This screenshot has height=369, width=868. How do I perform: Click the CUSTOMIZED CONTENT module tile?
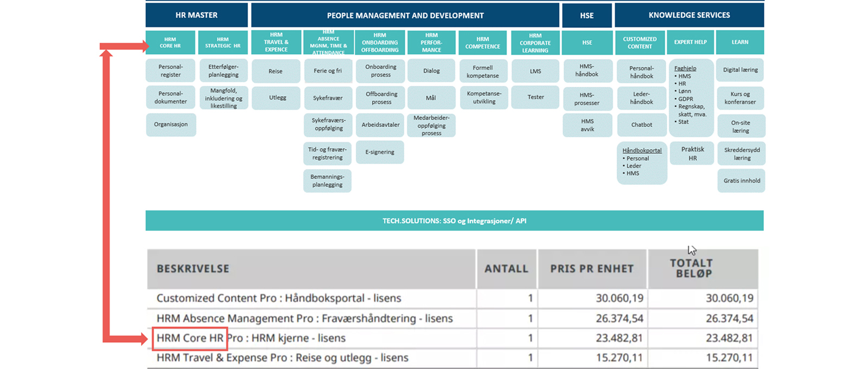click(640, 42)
